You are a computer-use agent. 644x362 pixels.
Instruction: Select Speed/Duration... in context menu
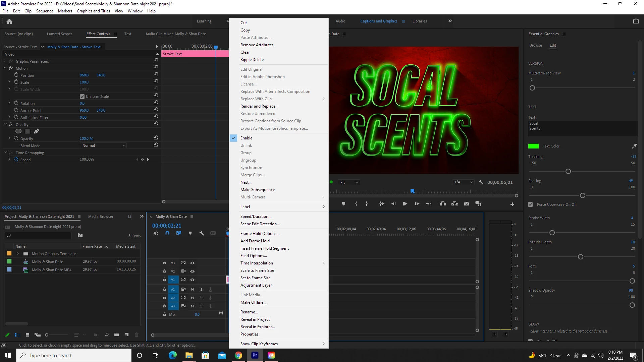(x=256, y=217)
